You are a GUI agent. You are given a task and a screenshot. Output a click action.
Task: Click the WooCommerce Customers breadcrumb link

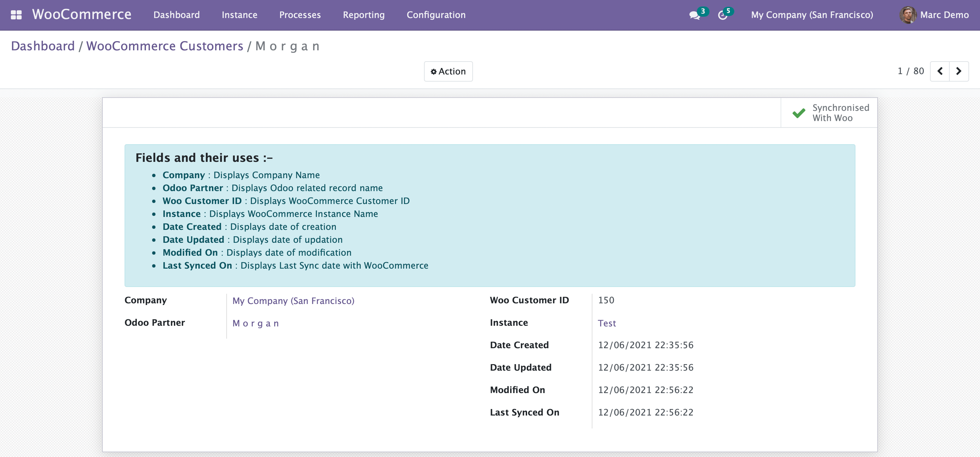(164, 46)
